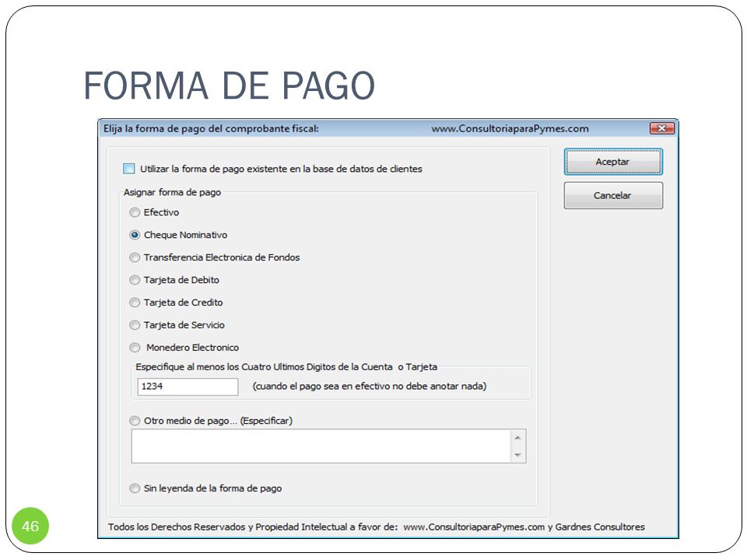This screenshot has height=560, width=747.
Task: Select Otro medio de pago radio button
Action: pyautogui.click(x=135, y=421)
